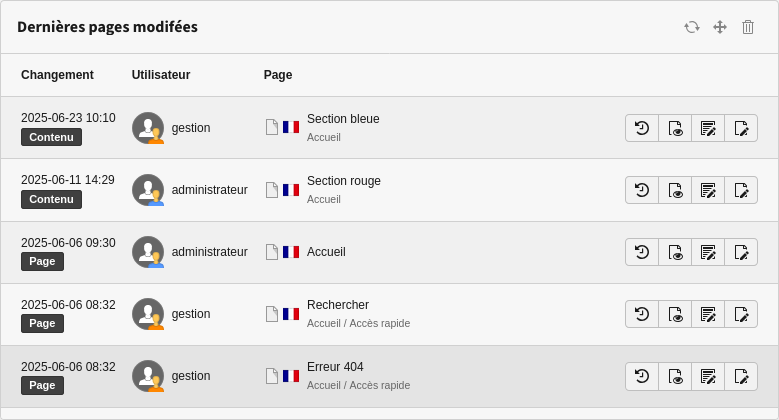
Task: View the Section bleue page preview
Action: click(x=675, y=128)
